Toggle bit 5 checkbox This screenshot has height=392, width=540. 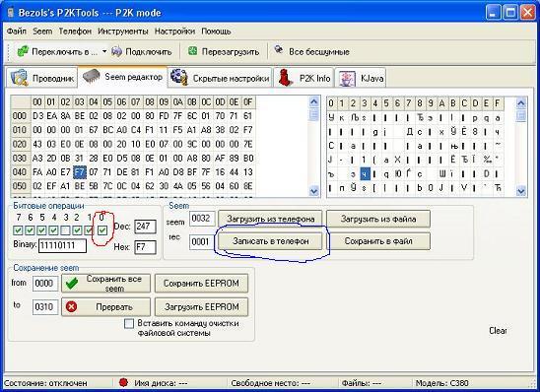[41, 229]
